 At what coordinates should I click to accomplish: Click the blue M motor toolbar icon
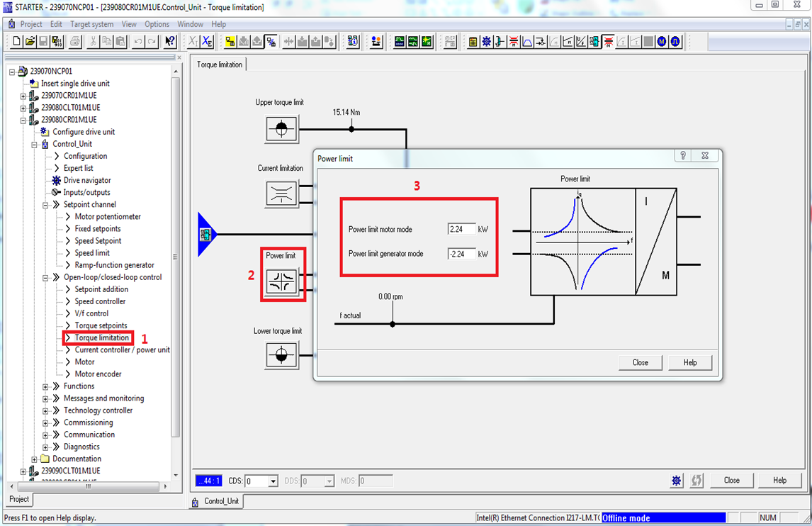662,42
